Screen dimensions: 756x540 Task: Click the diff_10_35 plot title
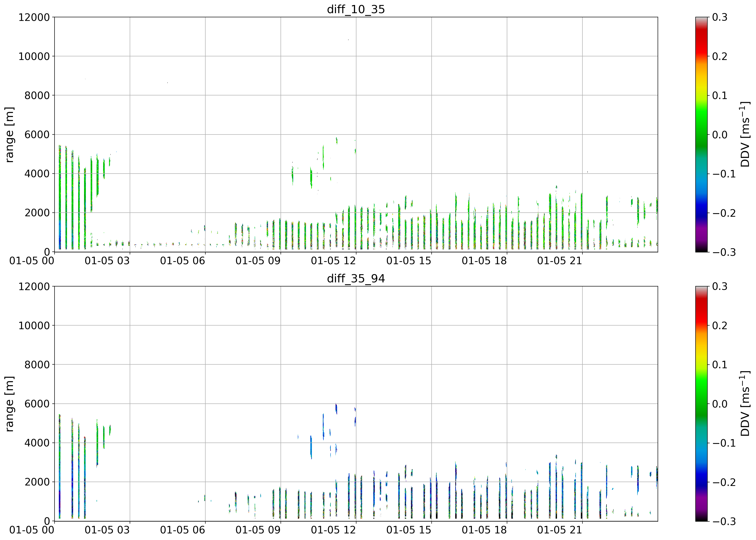pyautogui.click(x=356, y=9)
